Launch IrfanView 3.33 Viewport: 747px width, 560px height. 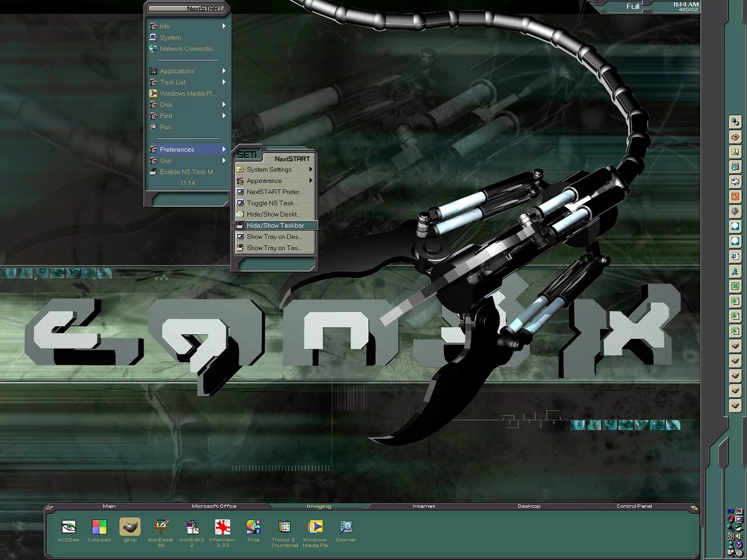[x=222, y=527]
